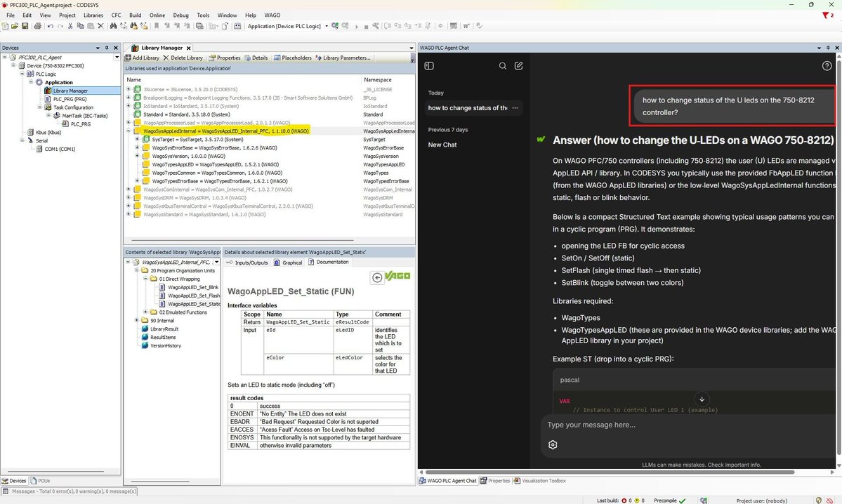
Task: Click the Start play toolbar icon
Action: click(357, 26)
